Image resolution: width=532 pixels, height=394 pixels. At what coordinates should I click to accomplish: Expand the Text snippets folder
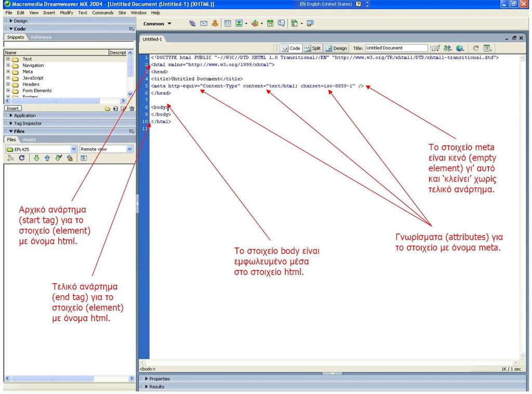(x=8, y=59)
